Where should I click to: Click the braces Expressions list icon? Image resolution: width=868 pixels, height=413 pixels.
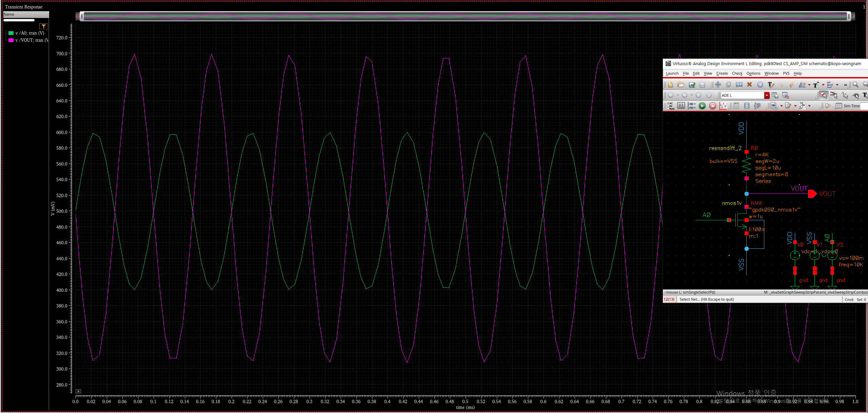[x=757, y=106]
